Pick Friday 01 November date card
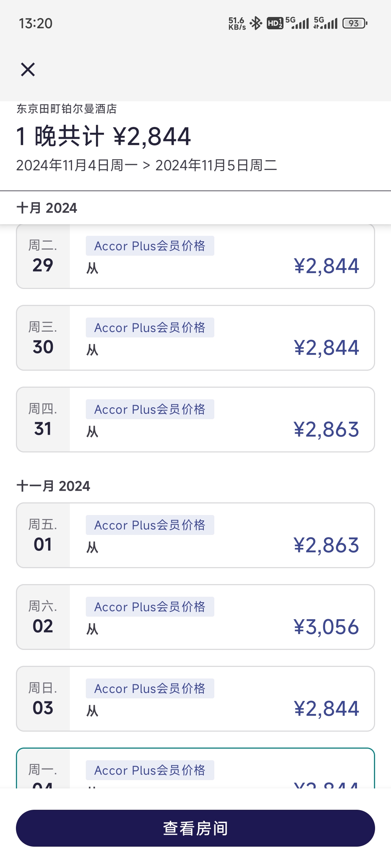Viewport: 391px width, 868px height. point(195,535)
